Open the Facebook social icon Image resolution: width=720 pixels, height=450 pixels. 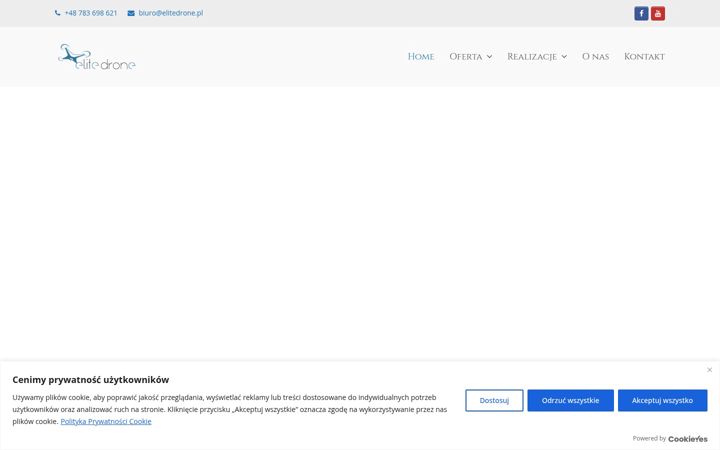point(641,13)
